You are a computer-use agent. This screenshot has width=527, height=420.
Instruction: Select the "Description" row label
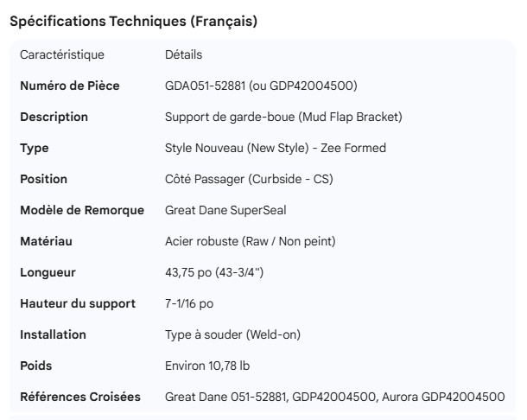[x=54, y=117]
